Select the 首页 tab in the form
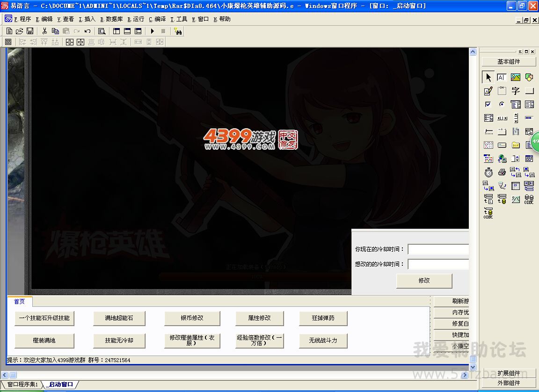This screenshot has height=392, width=539. click(20, 302)
